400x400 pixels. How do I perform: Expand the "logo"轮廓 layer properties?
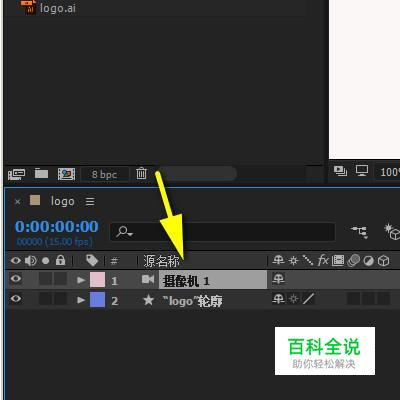(x=81, y=300)
